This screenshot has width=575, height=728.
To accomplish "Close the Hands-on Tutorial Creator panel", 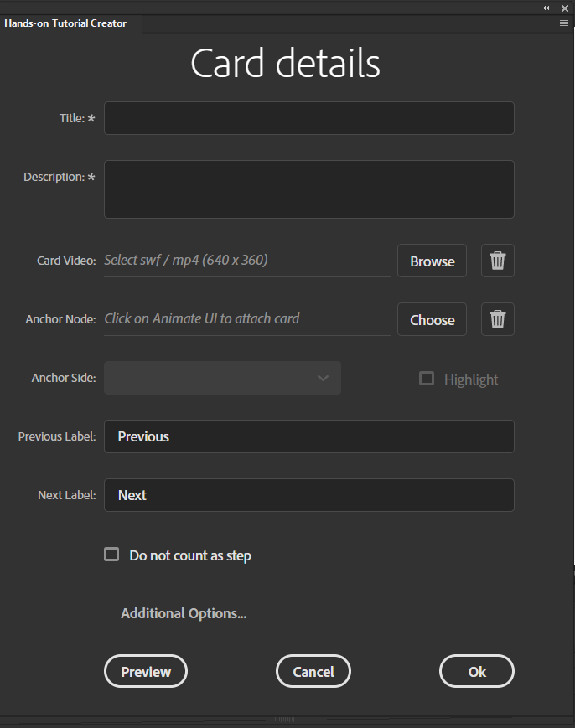I will pos(564,8).
